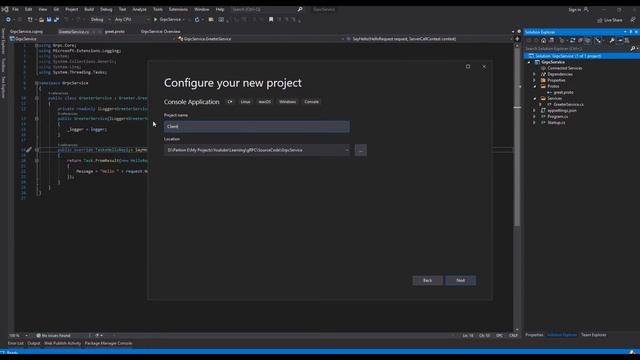The image size is (640, 360).
Task: Click the Save toolbar icon
Action: click(x=49, y=20)
